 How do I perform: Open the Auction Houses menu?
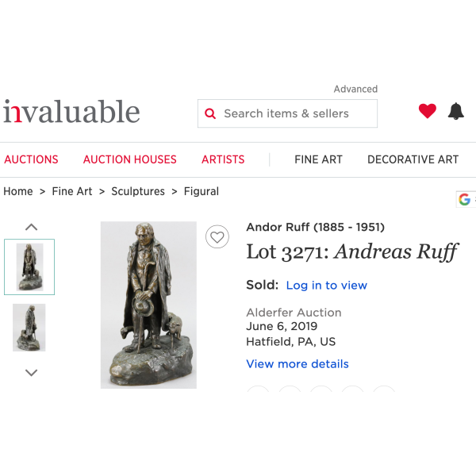tap(130, 159)
